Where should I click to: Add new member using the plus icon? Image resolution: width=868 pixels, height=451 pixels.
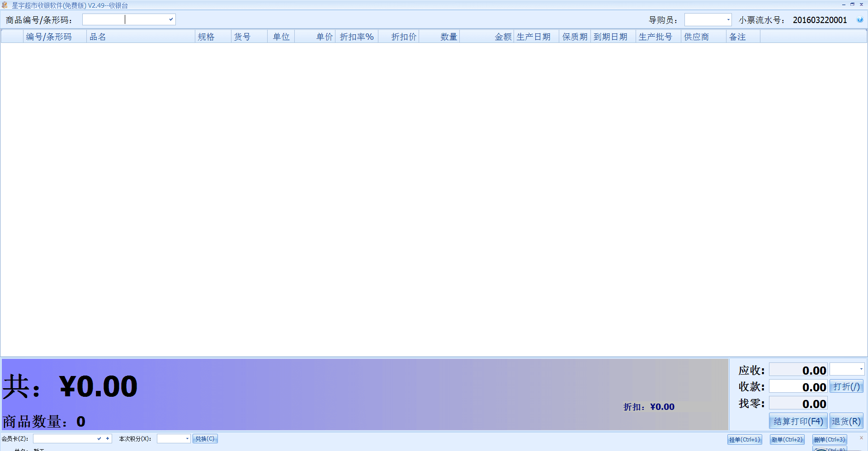click(x=108, y=438)
